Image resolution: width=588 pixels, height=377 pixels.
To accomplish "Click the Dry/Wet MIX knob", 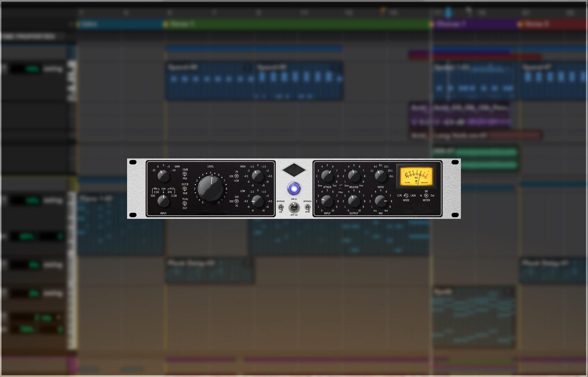I will coord(381,201).
